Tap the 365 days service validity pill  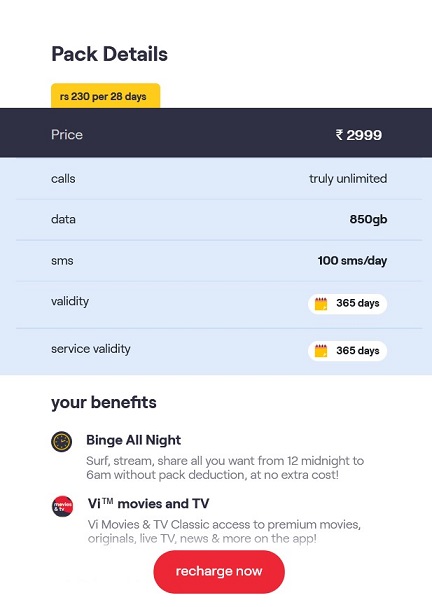[348, 351]
